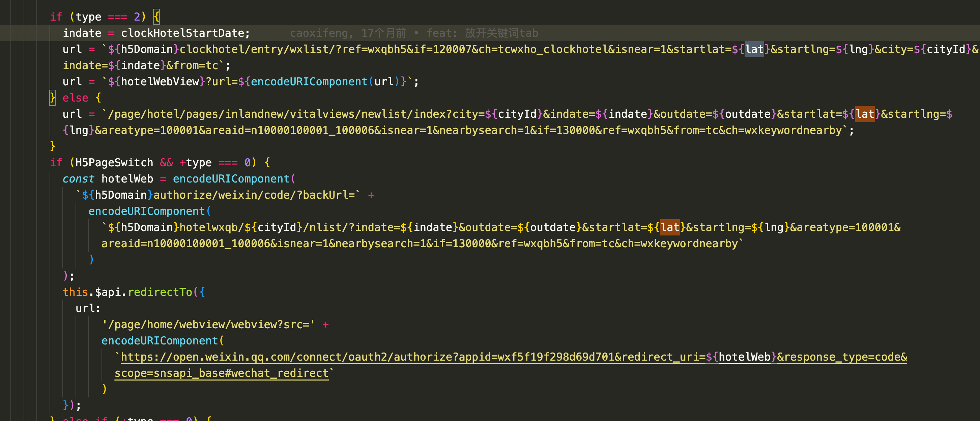Click the else keyword

click(x=75, y=98)
